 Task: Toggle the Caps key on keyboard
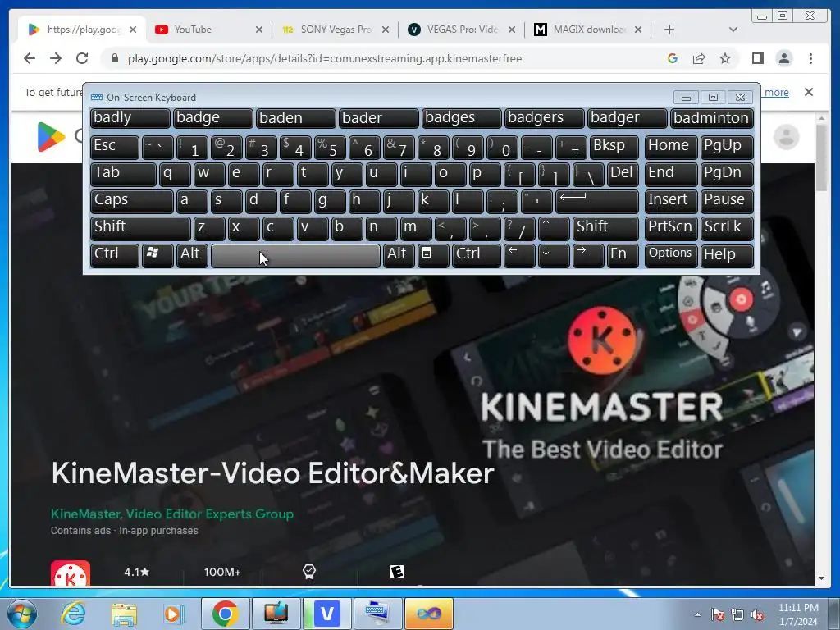(x=131, y=201)
